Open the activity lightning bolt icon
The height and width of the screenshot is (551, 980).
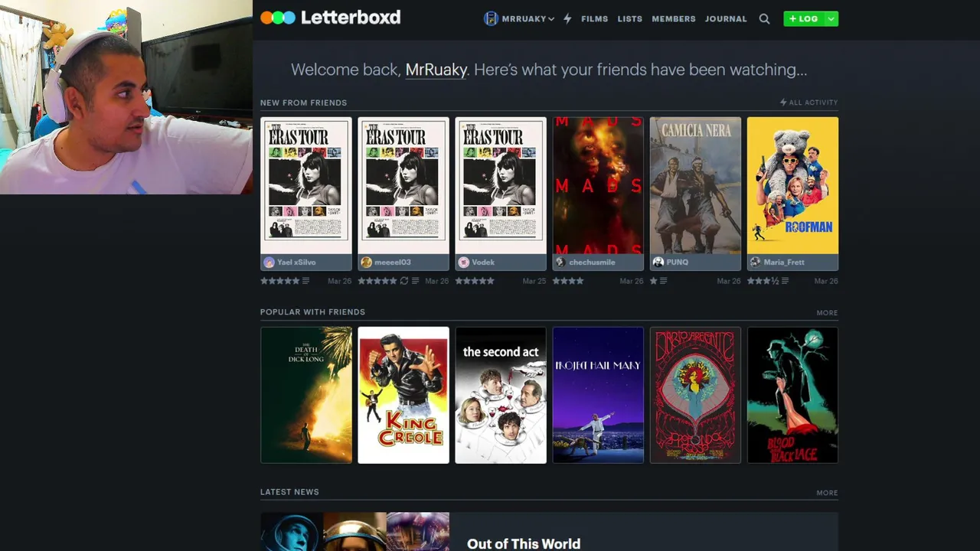[567, 18]
